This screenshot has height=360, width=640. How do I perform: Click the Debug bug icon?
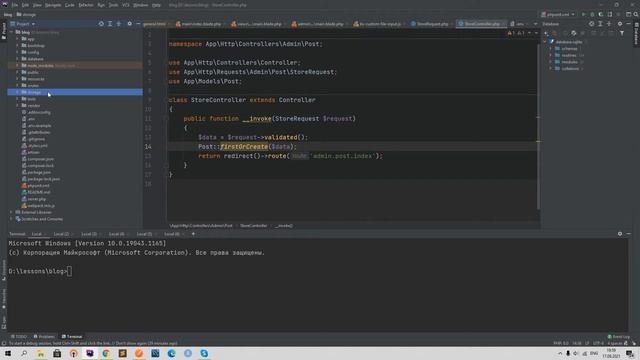pyautogui.click(x=592, y=15)
